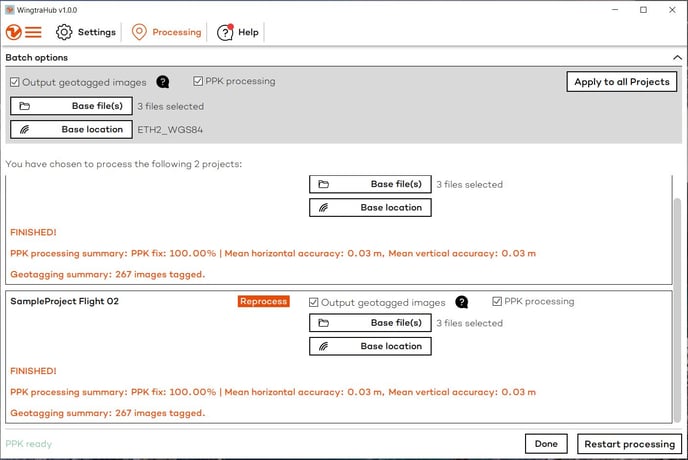Screen dimensions: 688x460
Task: Open the Help question mark icon
Action: pos(225,32)
